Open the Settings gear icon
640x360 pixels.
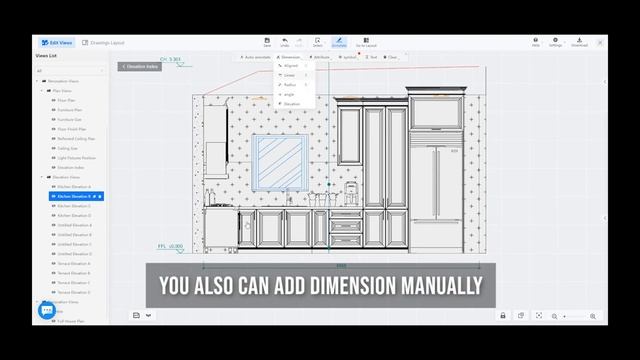click(x=555, y=40)
